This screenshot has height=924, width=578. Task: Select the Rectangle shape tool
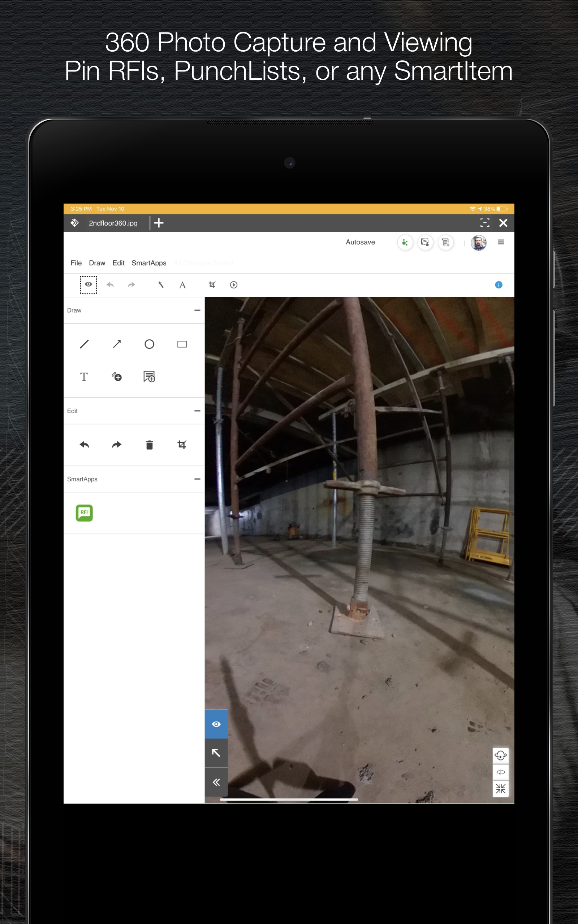(x=182, y=344)
